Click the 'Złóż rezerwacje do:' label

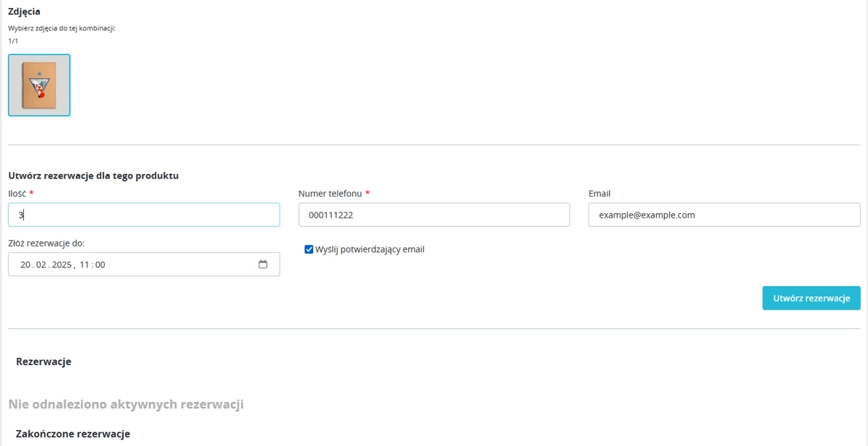click(46, 243)
